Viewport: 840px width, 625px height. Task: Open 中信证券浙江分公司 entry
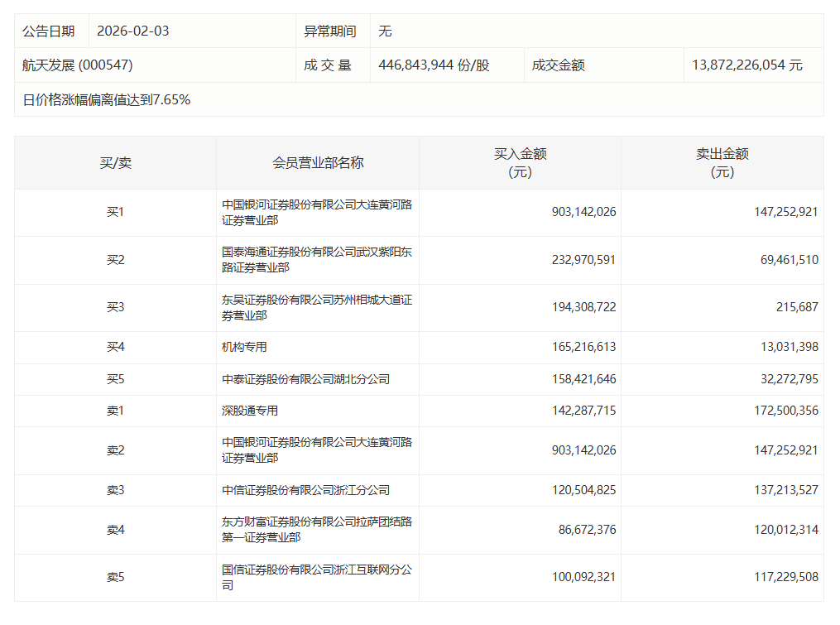pyautogui.click(x=305, y=490)
